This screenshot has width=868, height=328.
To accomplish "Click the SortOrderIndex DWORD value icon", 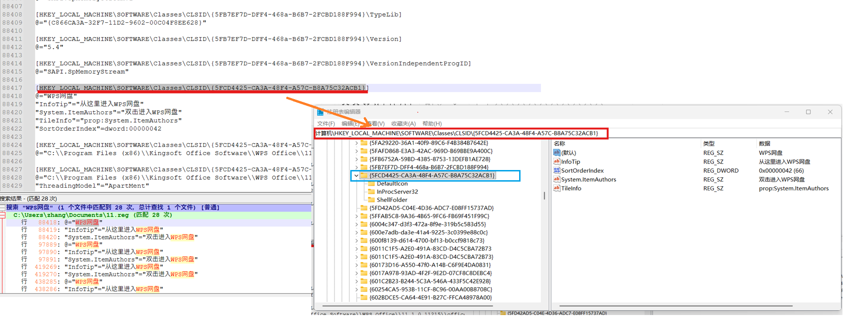I will (557, 170).
